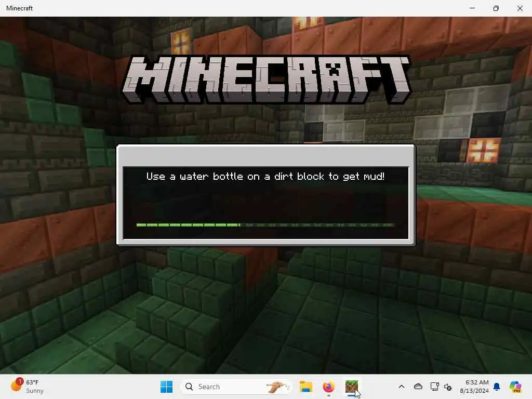Image resolution: width=532 pixels, height=399 pixels.
Task: Restore down the Minecraft window
Action: pyautogui.click(x=496, y=8)
